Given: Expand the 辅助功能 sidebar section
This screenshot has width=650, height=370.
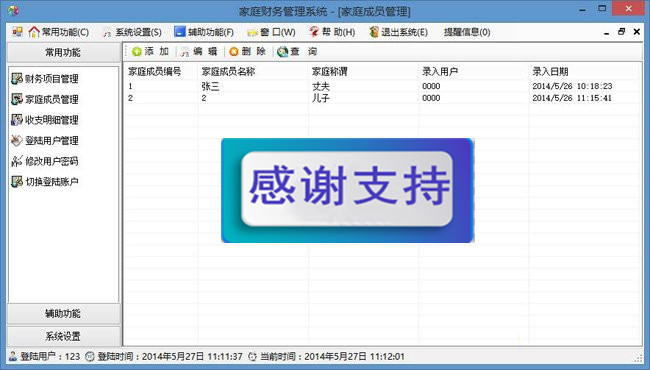Looking at the screenshot, I should pyautogui.click(x=63, y=314).
